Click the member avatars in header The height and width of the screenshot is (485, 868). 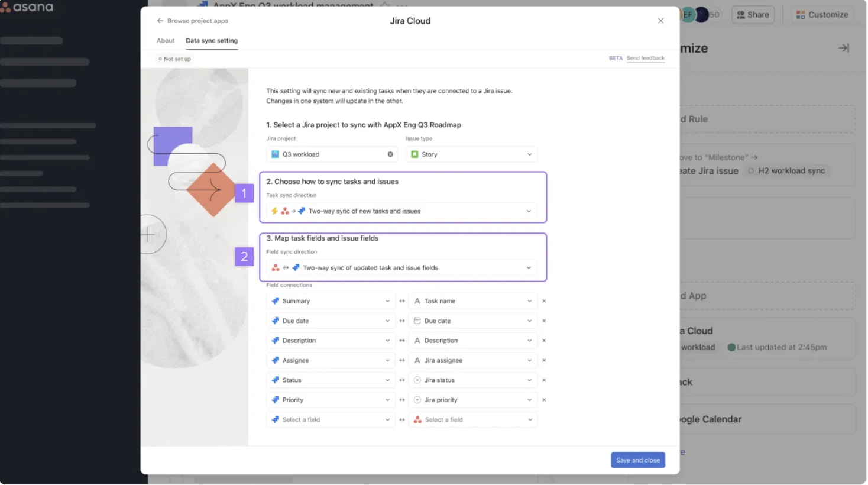tap(701, 15)
